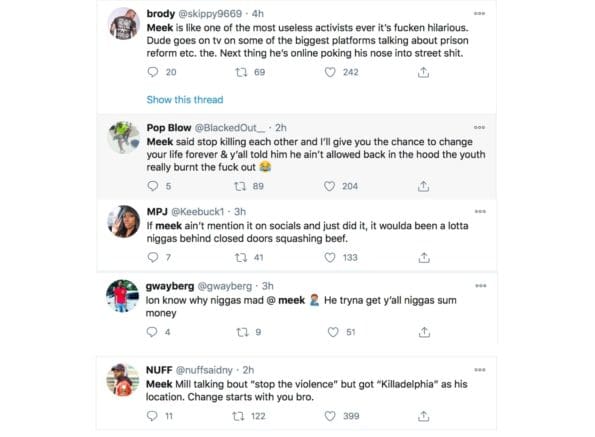Screen dimensions: 595x437
Task: Retweet NUFF's tweet with 122 retweets
Action: coord(238,416)
